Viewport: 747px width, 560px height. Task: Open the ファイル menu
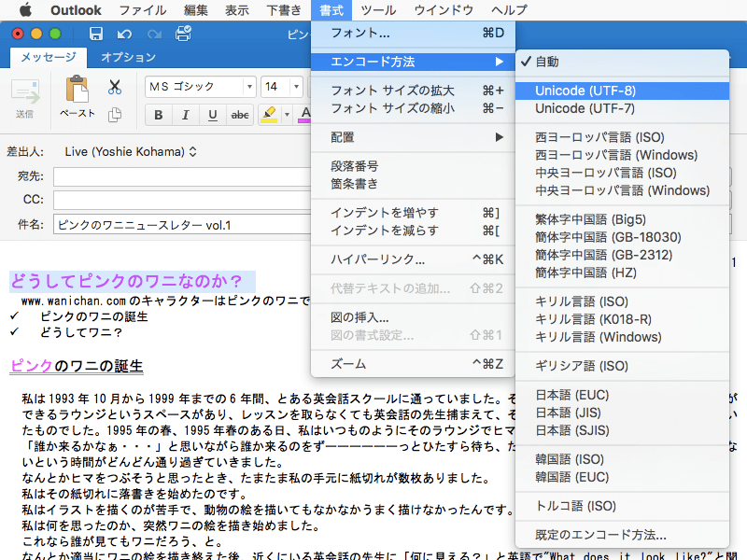click(x=143, y=10)
